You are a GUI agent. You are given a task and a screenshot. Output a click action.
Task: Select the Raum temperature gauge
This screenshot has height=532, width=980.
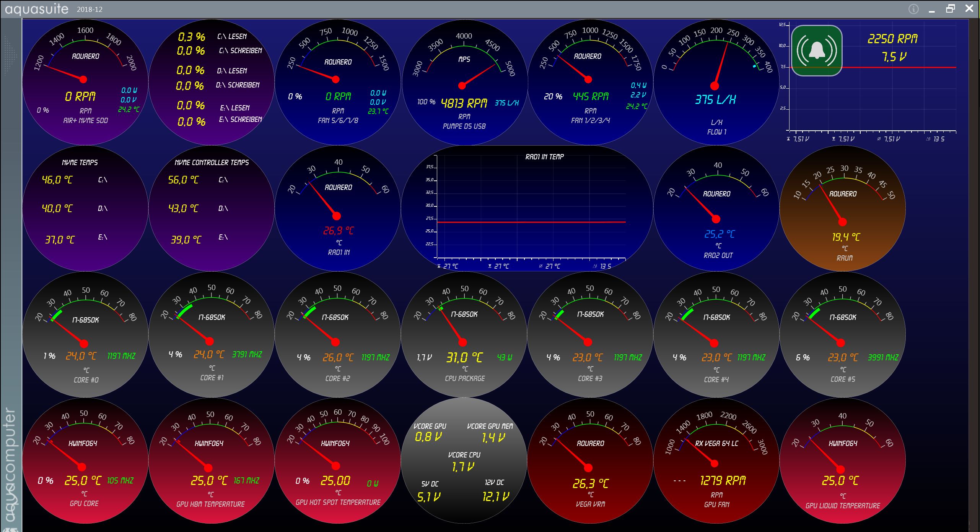point(842,208)
